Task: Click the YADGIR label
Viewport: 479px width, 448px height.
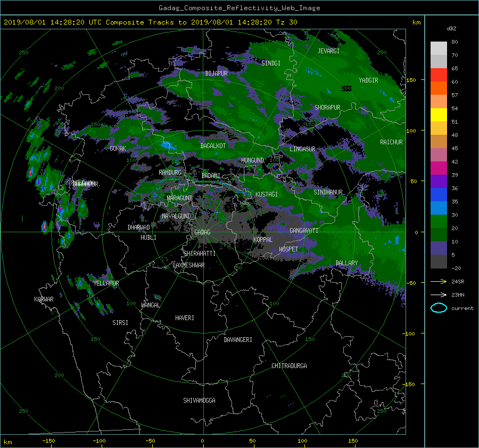Action: tap(368, 80)
